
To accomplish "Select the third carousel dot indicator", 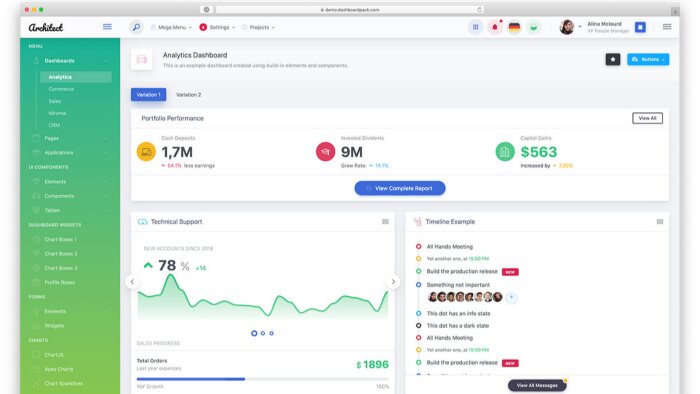I will [x=271, y=333].
